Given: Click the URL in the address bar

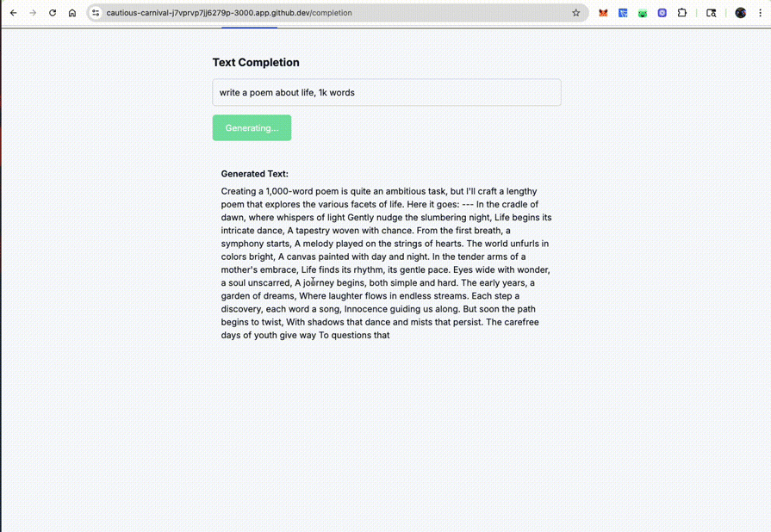Looking at the screenshot, I should pos(228,13).
